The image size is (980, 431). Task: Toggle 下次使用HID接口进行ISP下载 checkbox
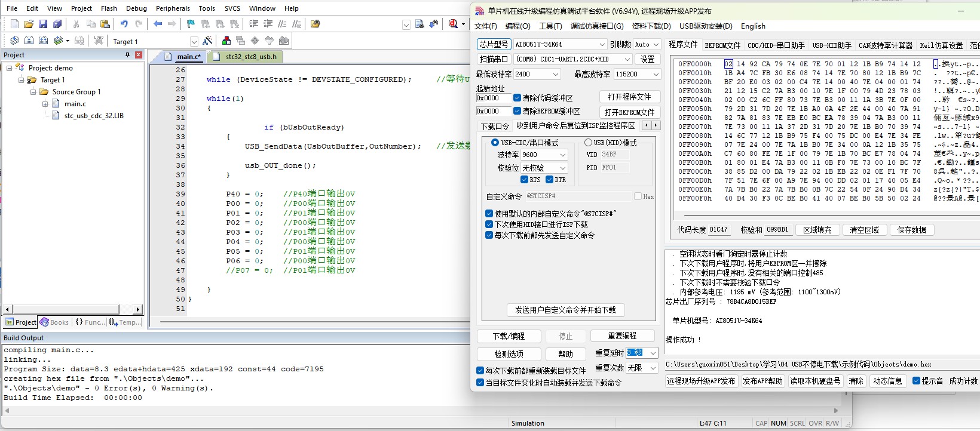pos(489,224)
